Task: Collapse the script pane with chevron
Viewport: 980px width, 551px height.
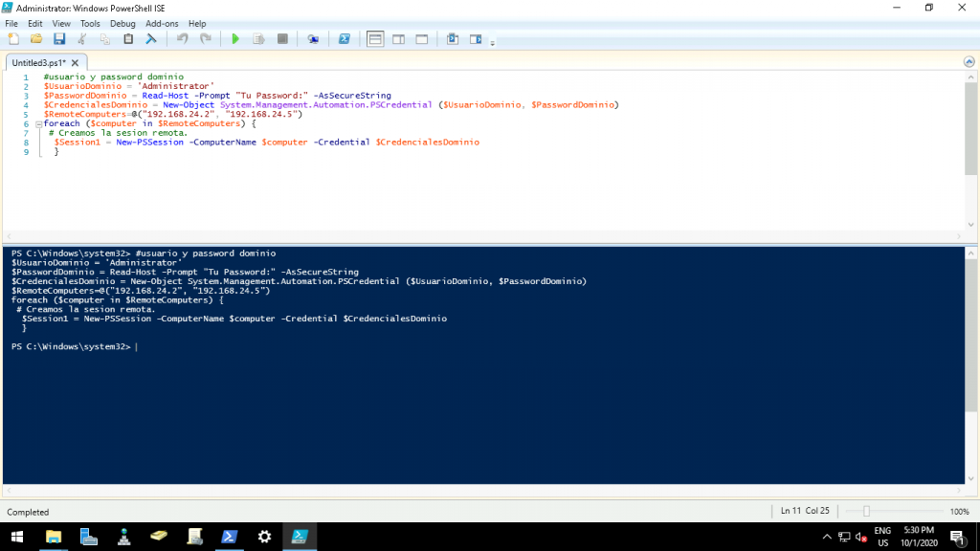Action: tap(969, 62)
